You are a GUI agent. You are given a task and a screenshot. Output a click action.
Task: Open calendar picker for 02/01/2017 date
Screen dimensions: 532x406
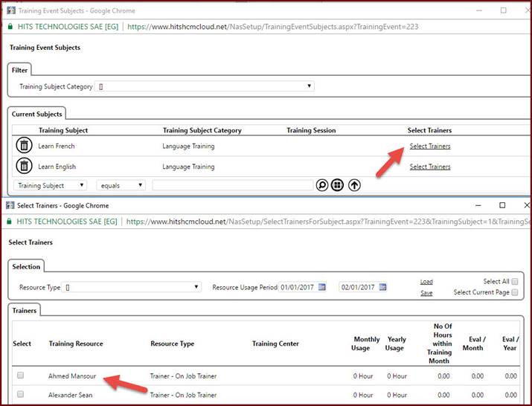(382, 287)
